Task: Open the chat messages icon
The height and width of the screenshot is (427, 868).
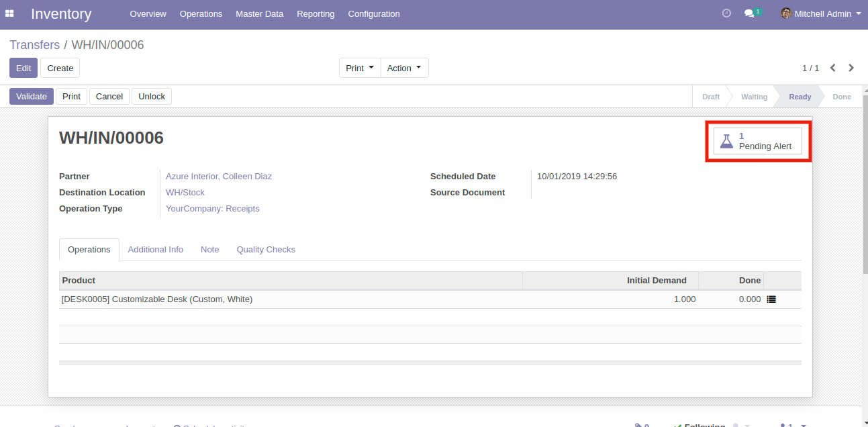Action: click(x=750, y=13)
